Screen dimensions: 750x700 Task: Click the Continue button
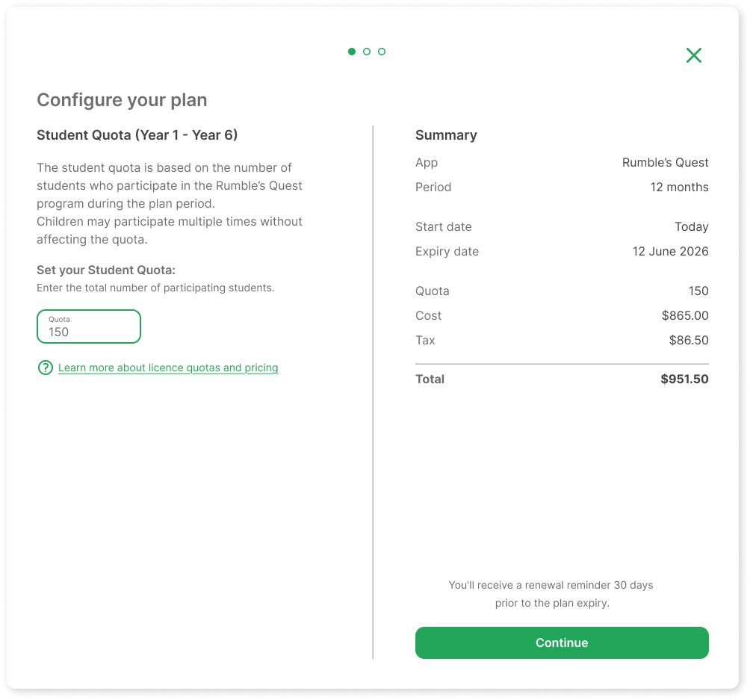(x=562, y=642)
